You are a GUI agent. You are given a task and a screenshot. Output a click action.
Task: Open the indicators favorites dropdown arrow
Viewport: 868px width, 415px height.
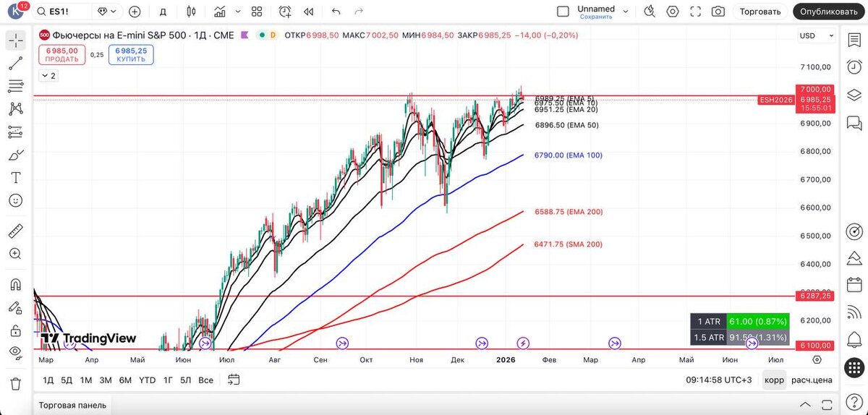point(239,12)
